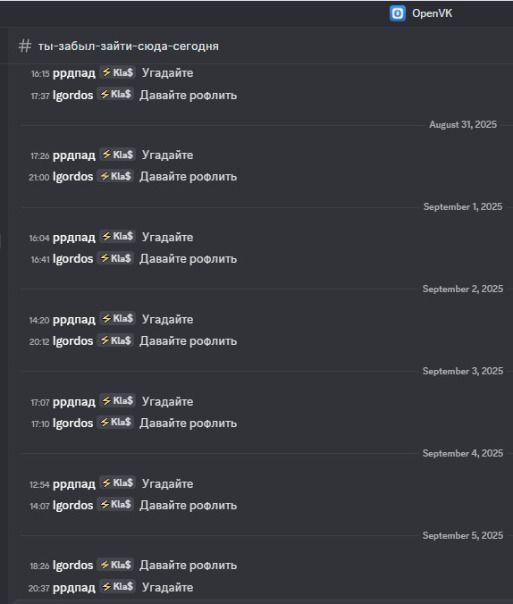Click the hashtag channel icon in header
Image resolution: width=513 pixels, height=604 pixels.
25,46
